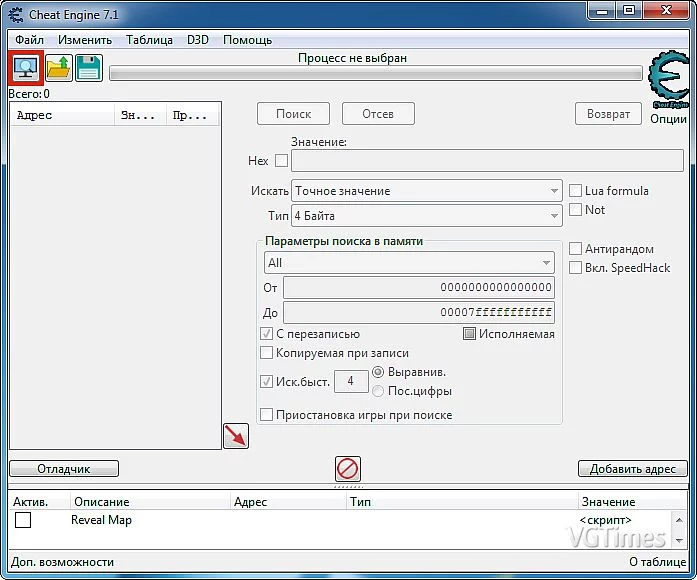The height and width of the screenshot is (580, 697).
Task: Click Доп. возможности in status bar
Action: point(62,562)
